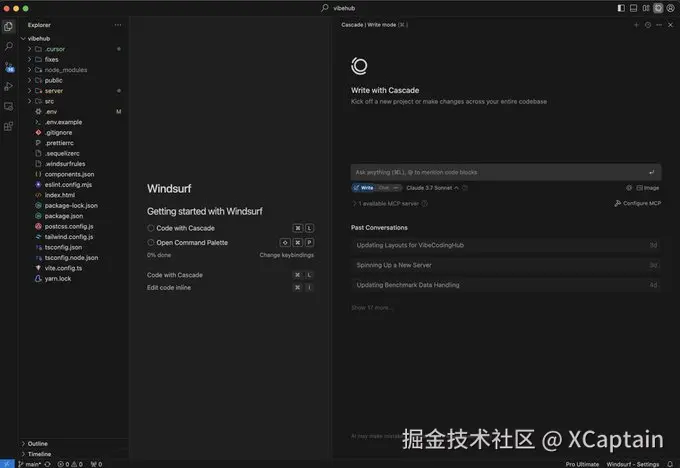Open notifications bell in status bar
This screenshot has width=680, height=468.
coord(670,464)
